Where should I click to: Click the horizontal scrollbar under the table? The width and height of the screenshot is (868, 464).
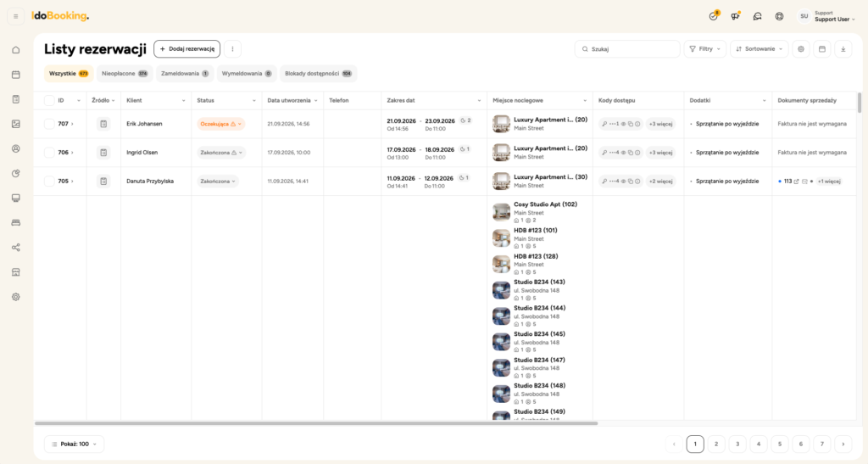click(316, 423)
